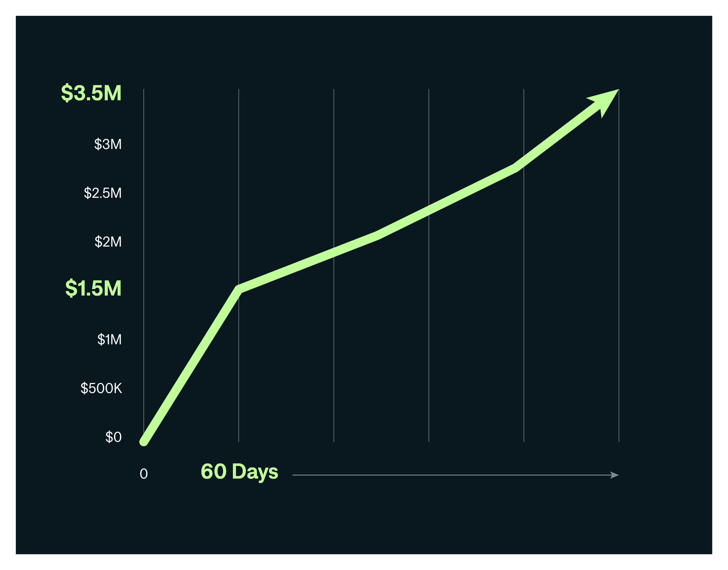This screenshot has height=570, width=728.
Task: Select the green 60 Days label
Action: (x=239, y=472)
